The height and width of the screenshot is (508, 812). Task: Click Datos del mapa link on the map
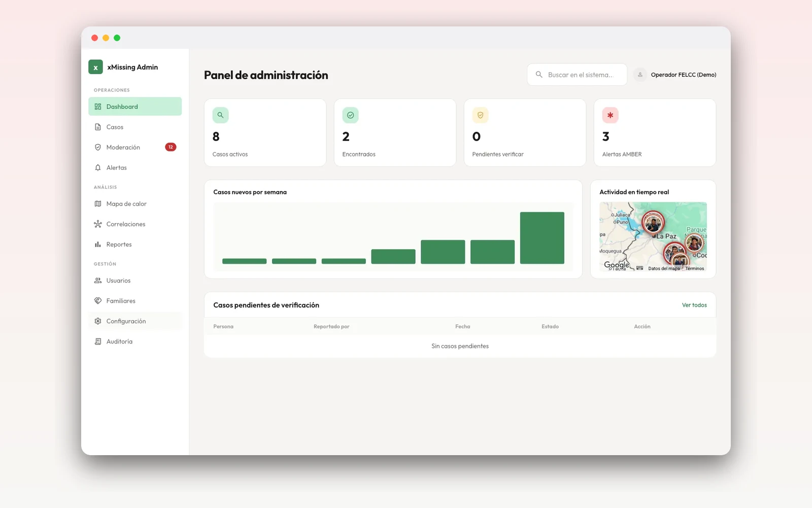coord(664,268)
